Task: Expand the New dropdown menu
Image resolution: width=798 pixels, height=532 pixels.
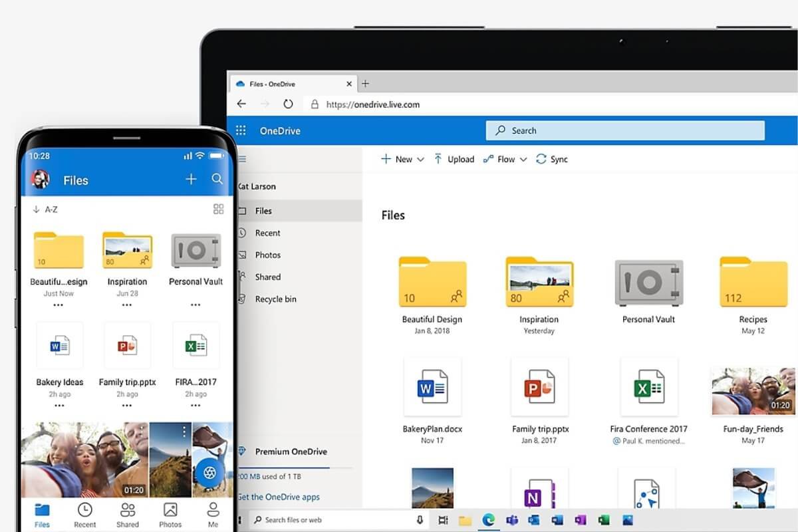Action: click(x=420, y=159)
